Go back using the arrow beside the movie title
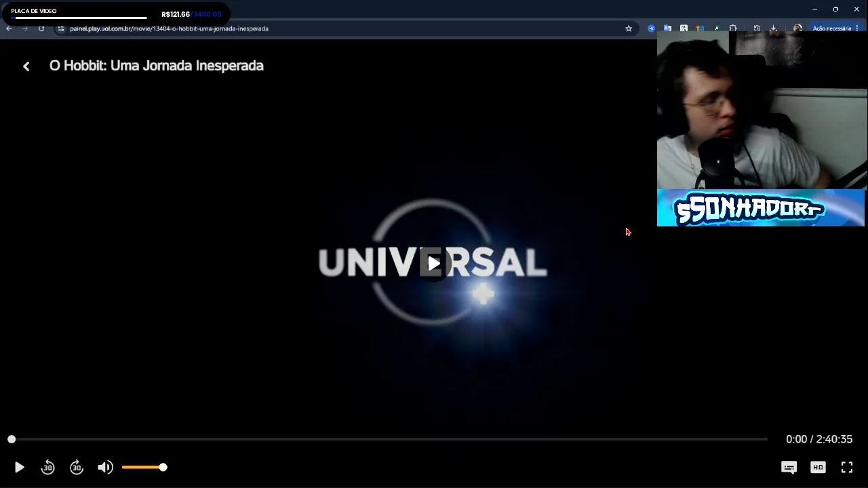 point(26,66)
